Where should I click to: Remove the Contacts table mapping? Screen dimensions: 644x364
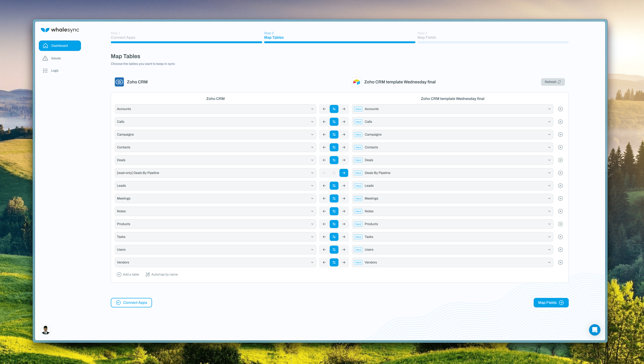[x=560, y=147]
